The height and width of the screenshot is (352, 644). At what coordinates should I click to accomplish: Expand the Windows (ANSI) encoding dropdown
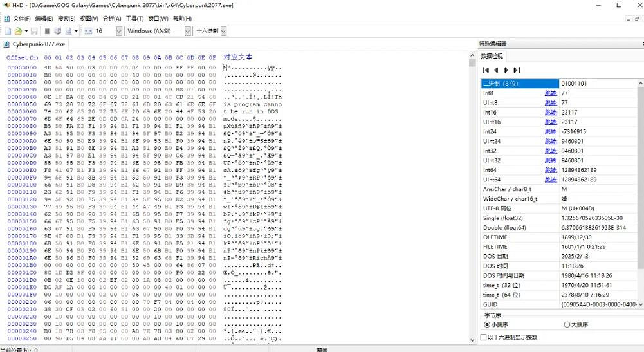[188, 31]
